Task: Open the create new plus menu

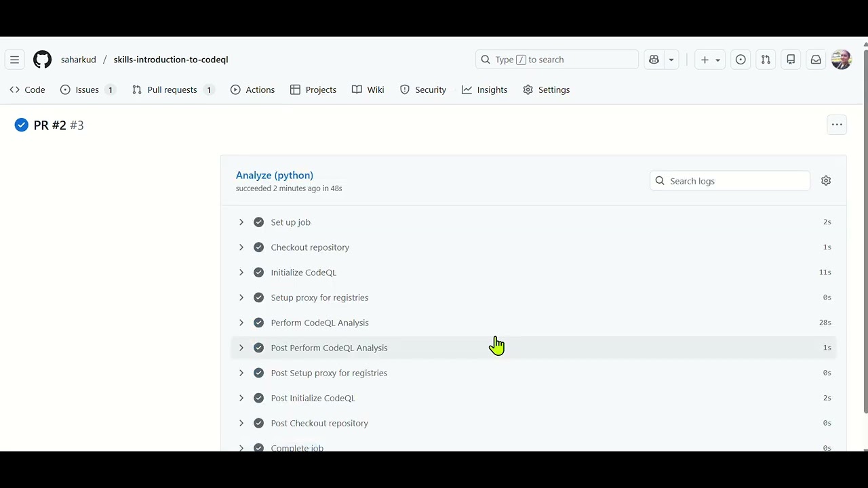Action: coord(710,60)
